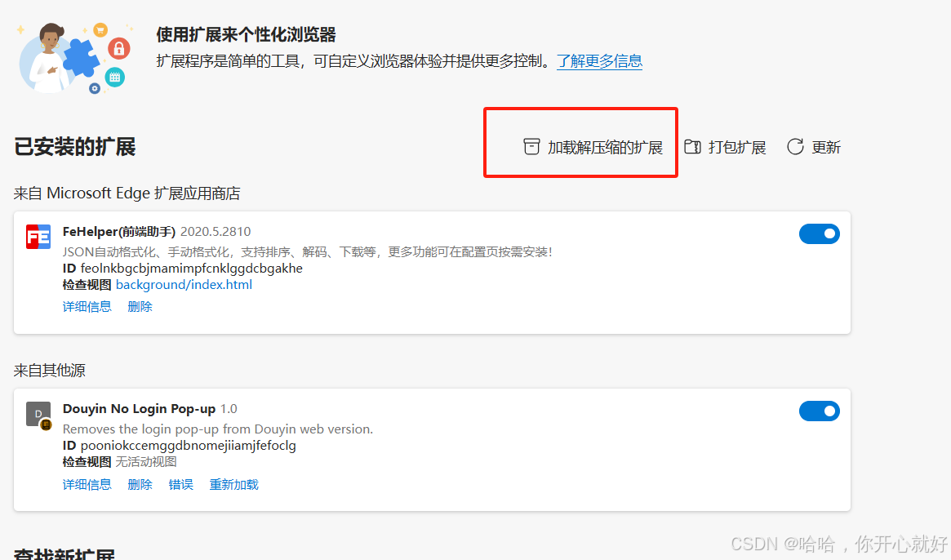Click the 更新 button label
Screen dimensions: 951x560
pyautogui.click(x=826, y=148)
